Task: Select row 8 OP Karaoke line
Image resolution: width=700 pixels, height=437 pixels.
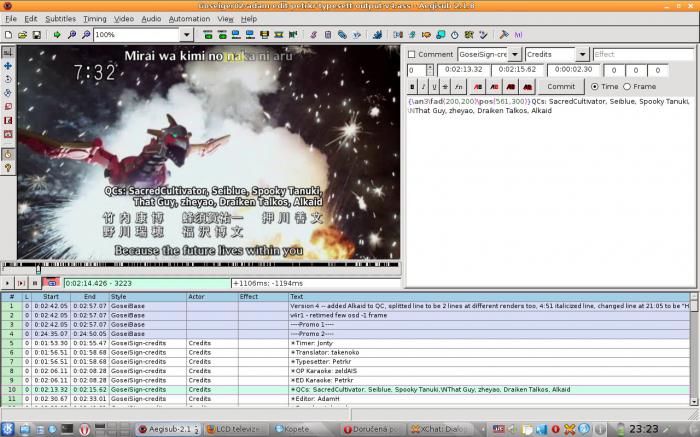Action: pos(345,371)
